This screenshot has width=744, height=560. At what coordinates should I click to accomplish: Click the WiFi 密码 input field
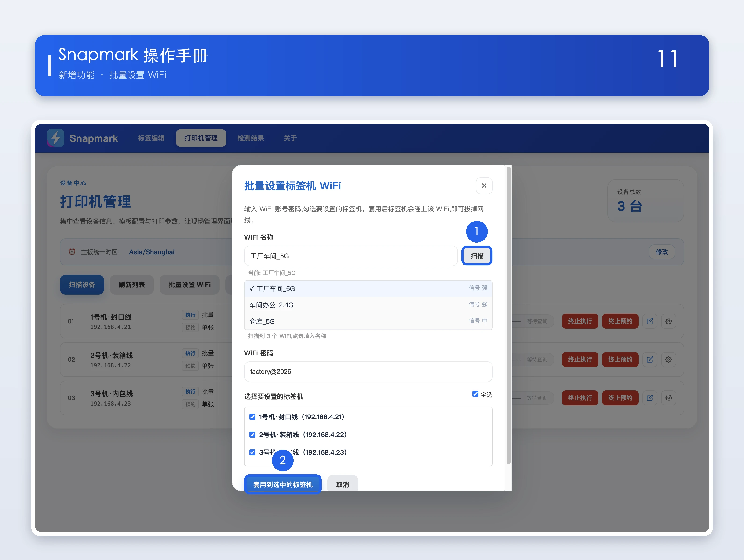click(368, 372)
